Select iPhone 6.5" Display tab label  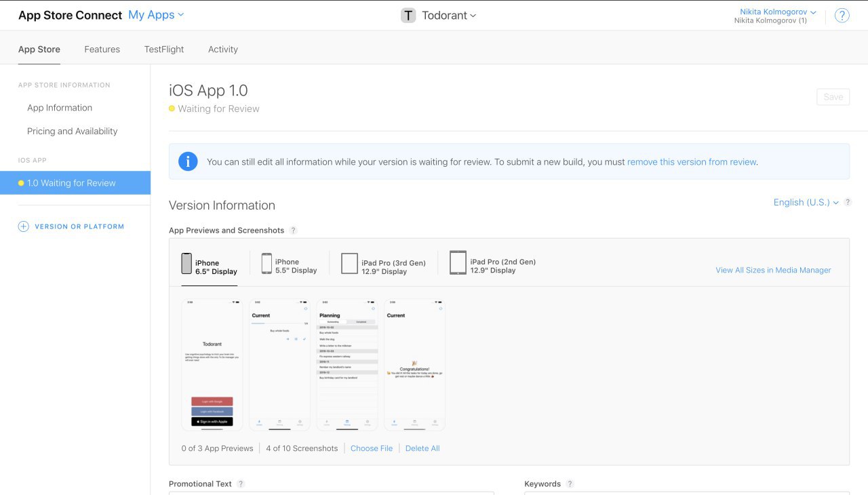(216, 267)
